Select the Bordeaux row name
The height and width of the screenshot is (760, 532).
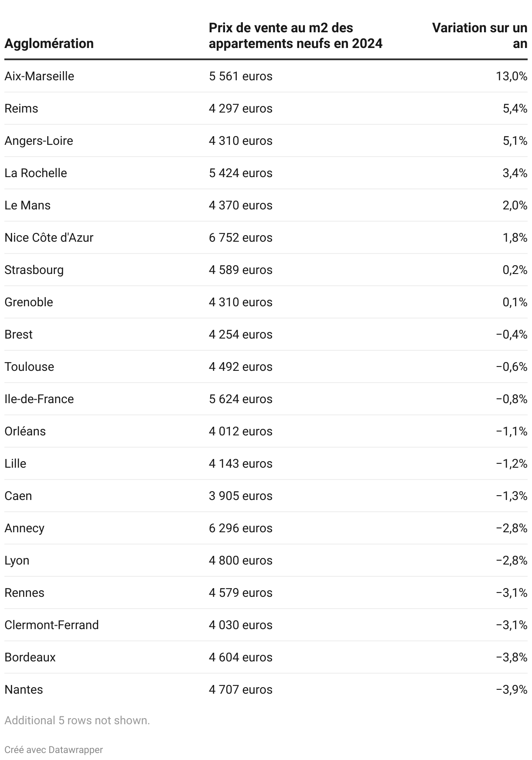30,657
